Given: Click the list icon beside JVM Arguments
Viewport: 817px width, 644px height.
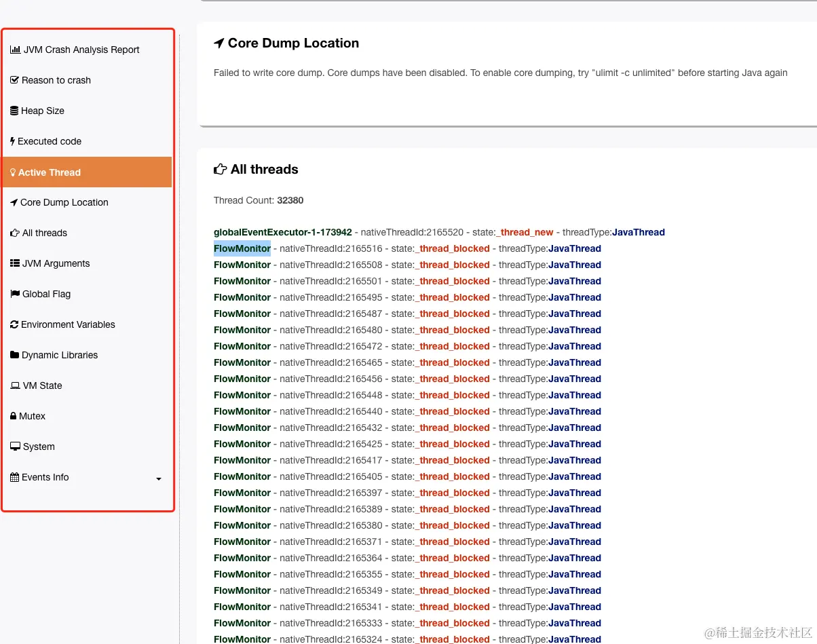Looking at the screenshot, I should coord(15,263).
